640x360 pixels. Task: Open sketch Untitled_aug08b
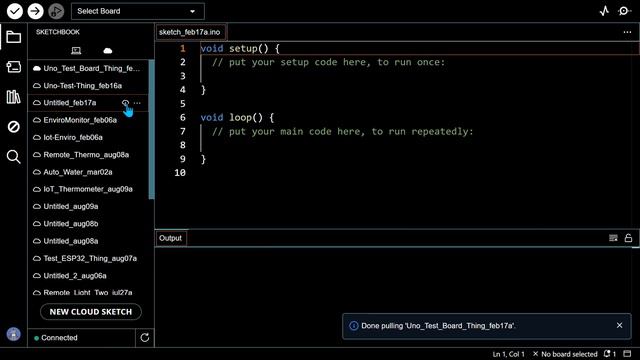(x=71, y=224)
